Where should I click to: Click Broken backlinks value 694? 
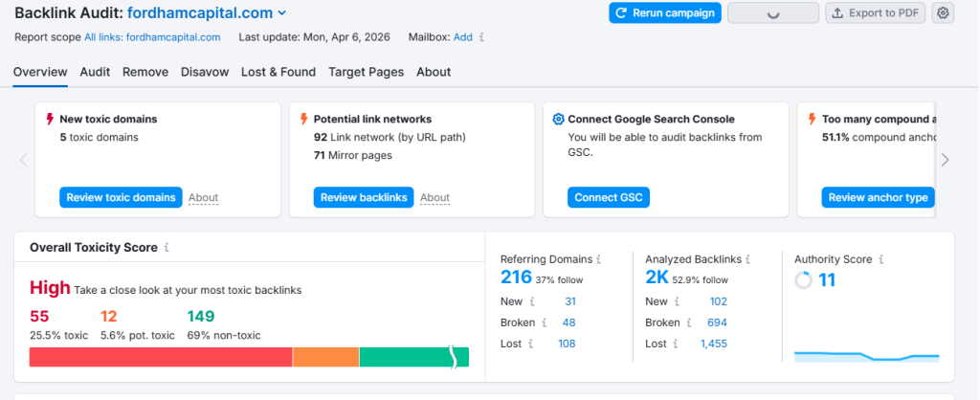(718, 322)
